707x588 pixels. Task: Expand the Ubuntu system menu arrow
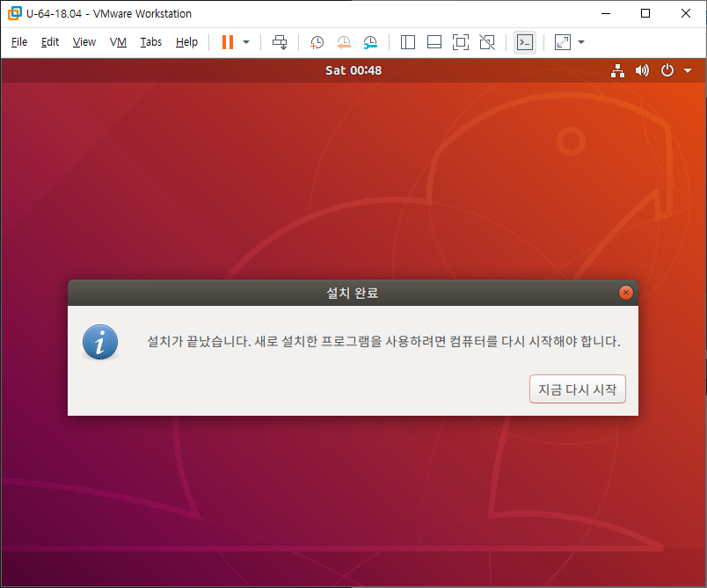click(688, 70)
